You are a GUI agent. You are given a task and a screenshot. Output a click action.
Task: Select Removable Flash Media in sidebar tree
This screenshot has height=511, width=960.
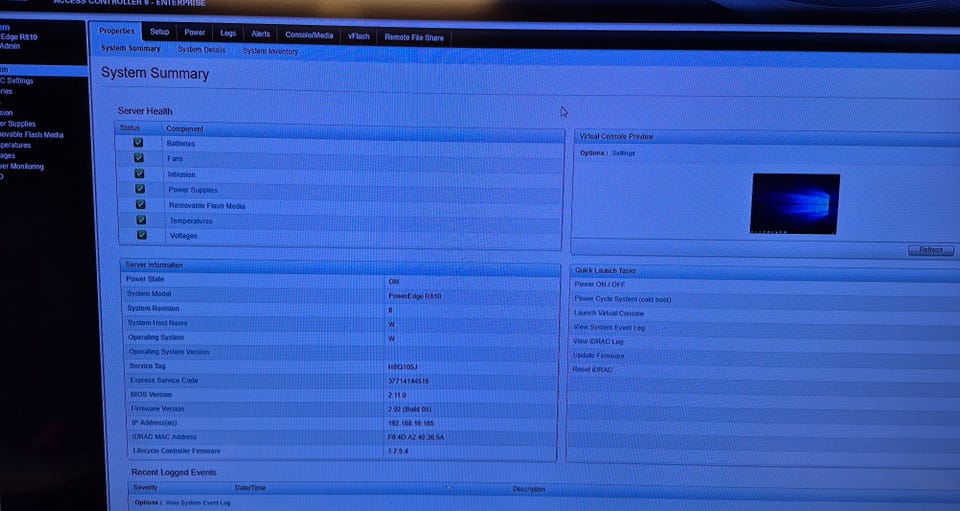pyautogui.click(x=31, y=135)
